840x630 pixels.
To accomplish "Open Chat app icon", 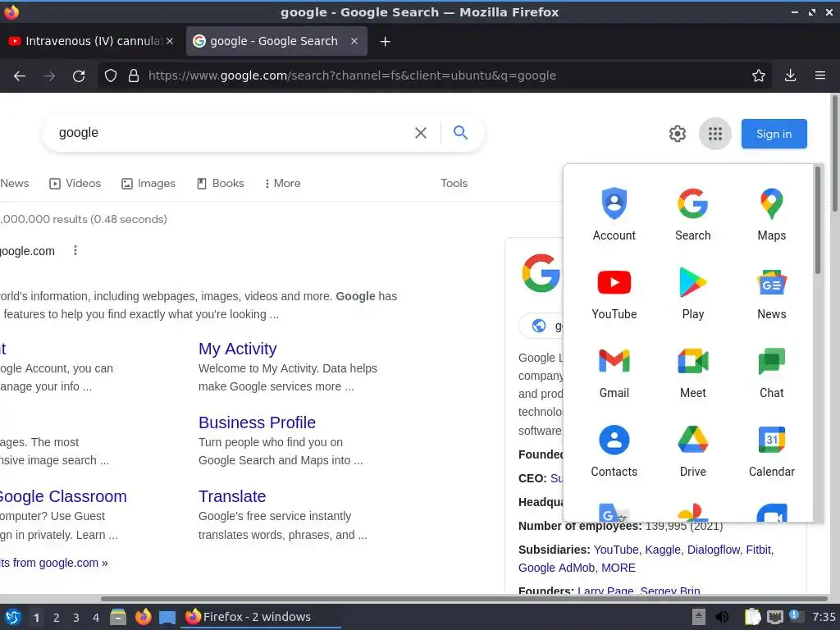I will 771,372.
